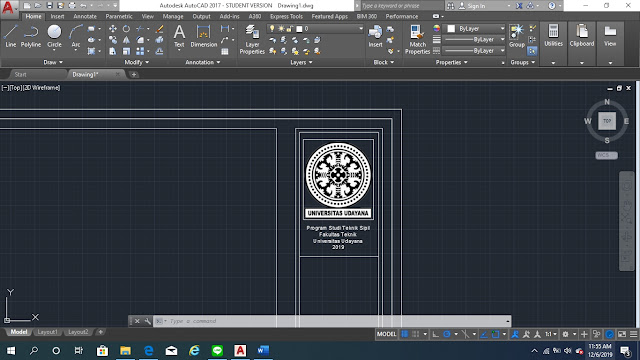Select the Erase tool
Viewport: 640px width, 360px height.
[x=160, y=29]
